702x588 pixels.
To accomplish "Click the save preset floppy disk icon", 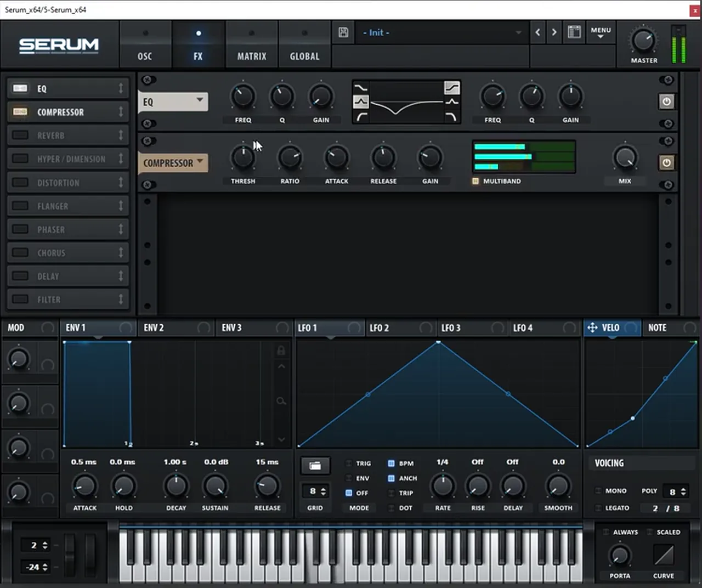I will click(x=343, y=32).
